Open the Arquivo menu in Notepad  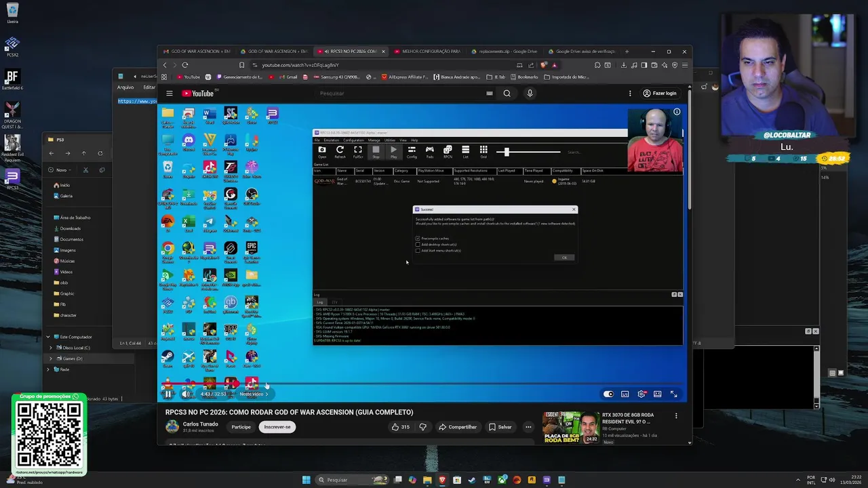125,87
